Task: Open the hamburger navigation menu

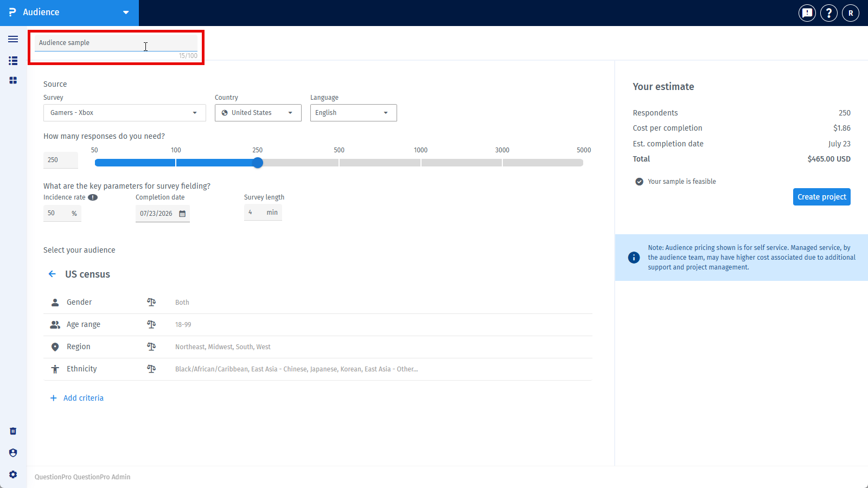Action: 13,39
